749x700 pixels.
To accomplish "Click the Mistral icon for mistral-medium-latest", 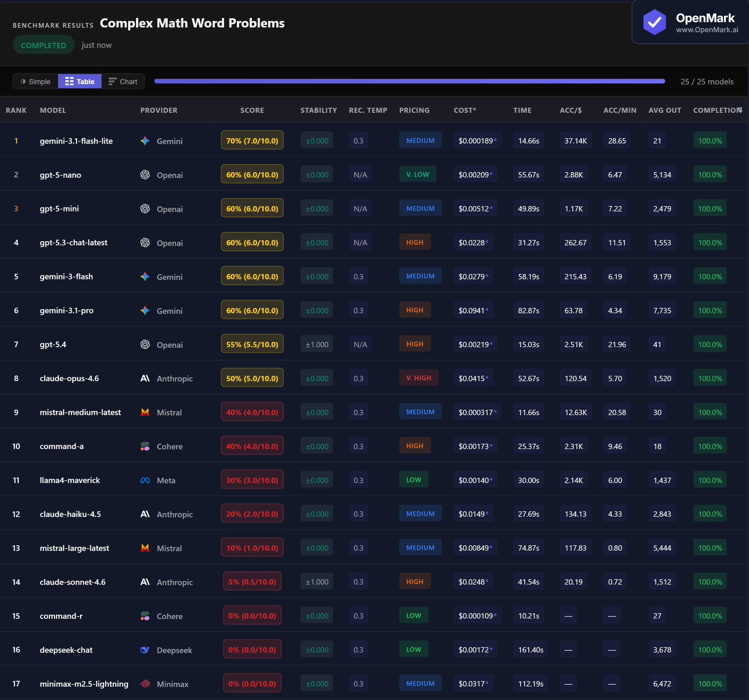I will pos(145,412).
